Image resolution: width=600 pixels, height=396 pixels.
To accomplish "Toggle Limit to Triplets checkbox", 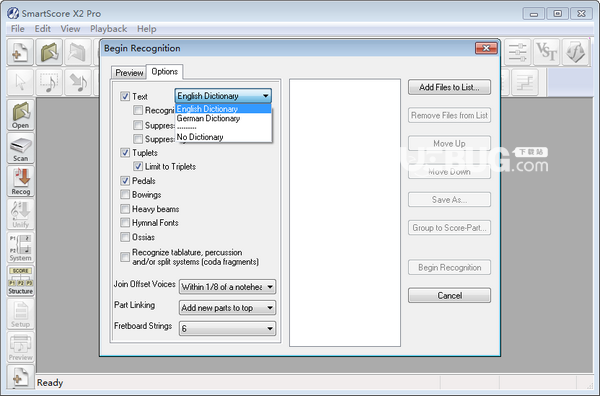I will 138,166.
